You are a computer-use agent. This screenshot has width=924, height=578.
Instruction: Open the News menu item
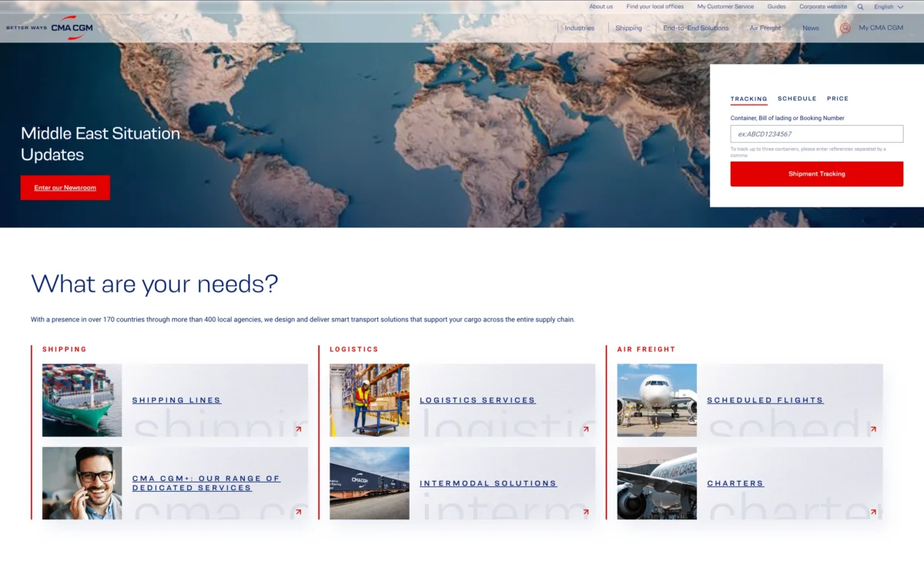coord(810,28)
